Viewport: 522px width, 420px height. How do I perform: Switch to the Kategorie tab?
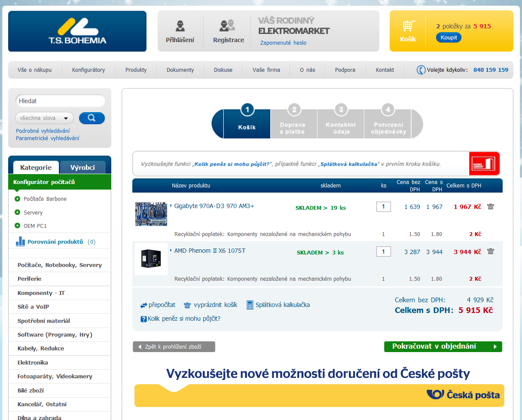click(36, 168)
